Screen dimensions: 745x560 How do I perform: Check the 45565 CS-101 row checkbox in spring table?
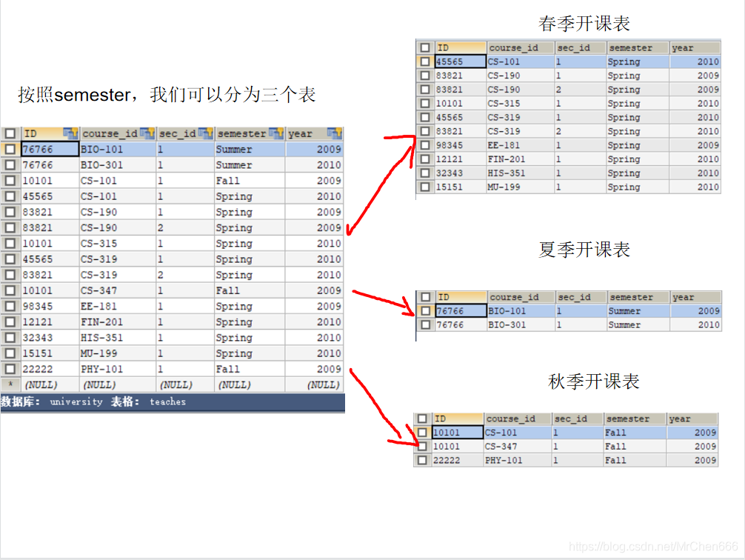pyautogui.click(x=425, y=61)
